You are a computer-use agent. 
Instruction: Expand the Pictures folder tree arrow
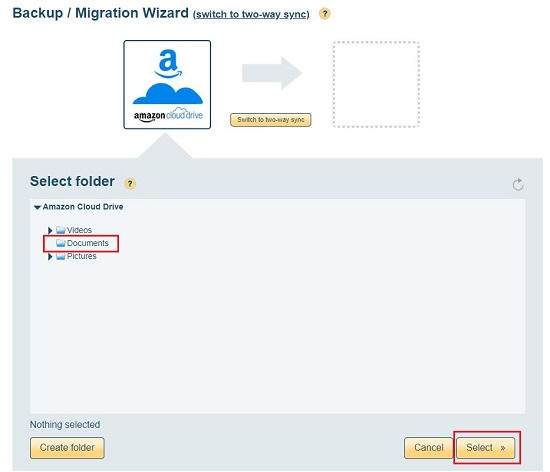(50, 257)
